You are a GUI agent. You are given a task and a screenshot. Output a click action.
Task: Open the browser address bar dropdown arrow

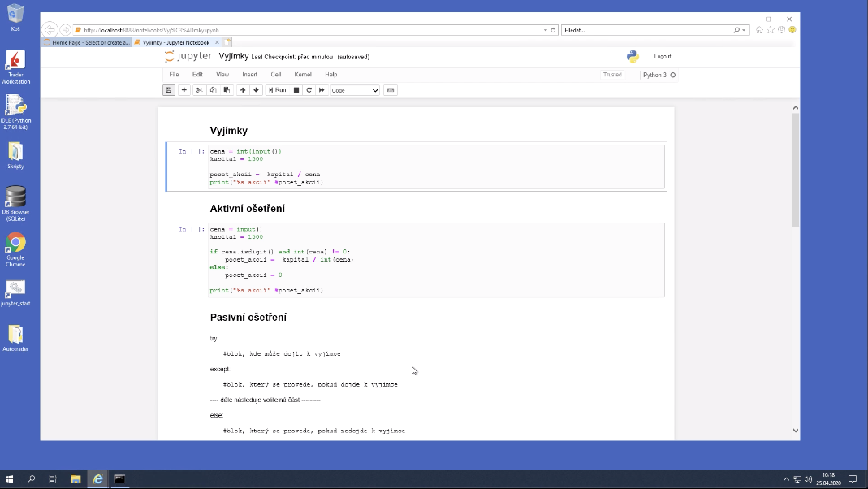(546, 30)
